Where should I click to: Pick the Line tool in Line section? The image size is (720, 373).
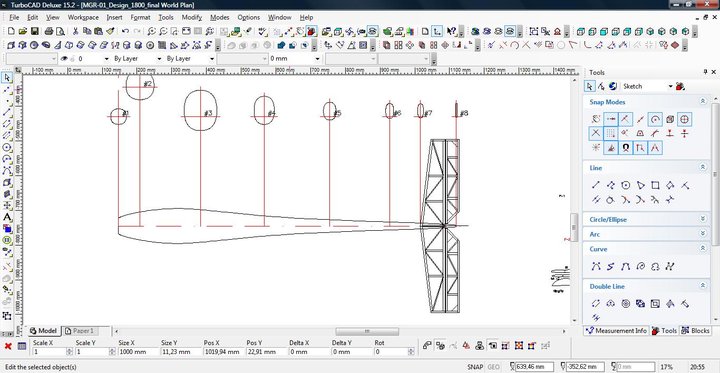(596, 185)
